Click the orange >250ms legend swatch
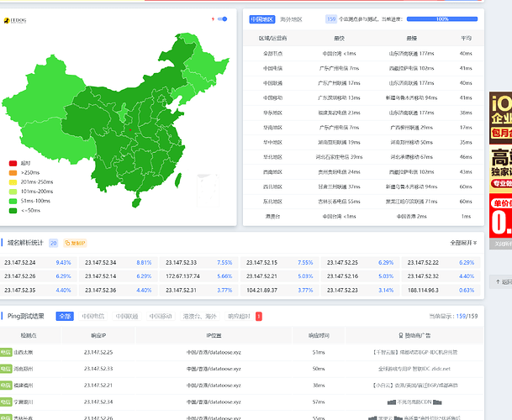The width and height of the screenshot is (512, 420). 13,173
